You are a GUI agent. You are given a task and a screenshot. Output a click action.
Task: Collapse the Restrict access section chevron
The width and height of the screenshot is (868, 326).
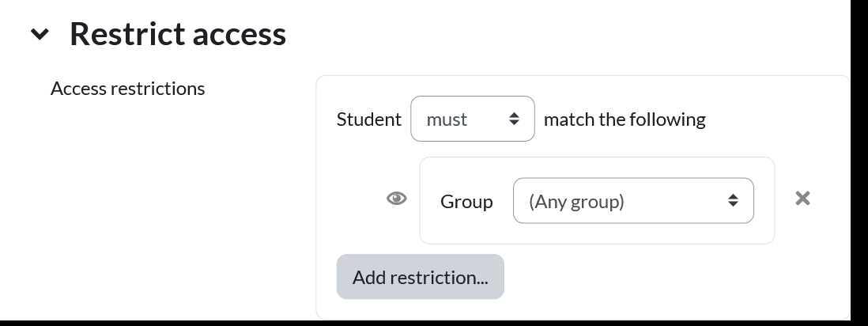click(40, 34)
